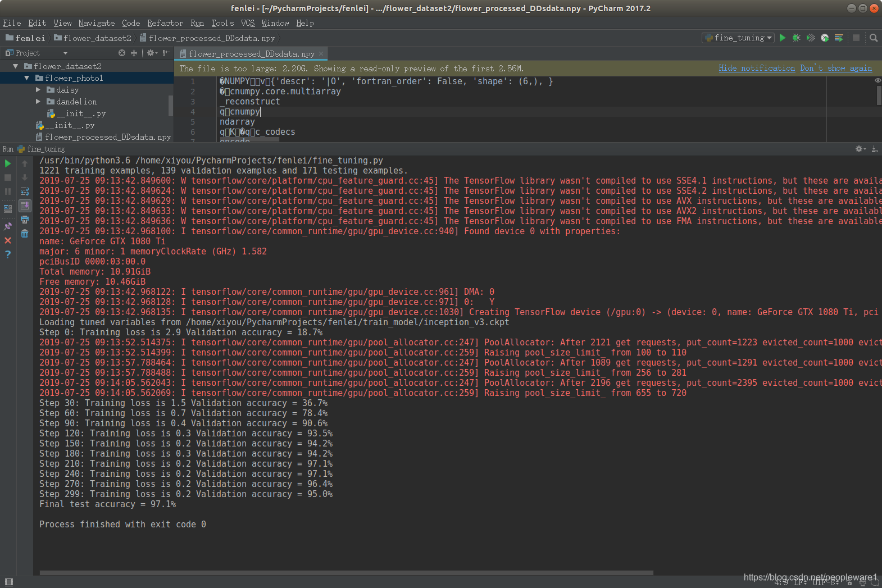The width and height of the screenshot is (882, 588).
Task: Clear console output with trash icon
Action: (25, 234)
